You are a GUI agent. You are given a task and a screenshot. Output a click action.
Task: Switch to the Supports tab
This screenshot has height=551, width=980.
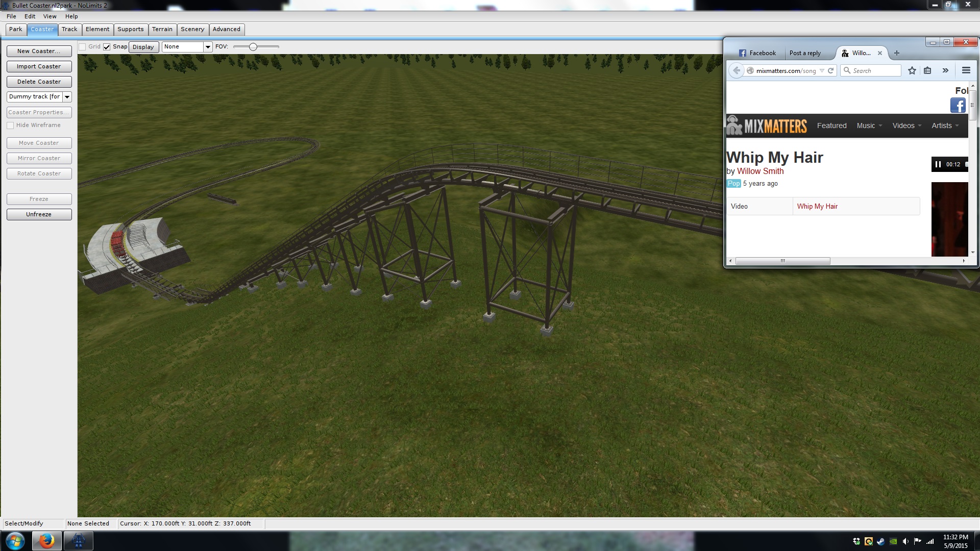[130, 29]
